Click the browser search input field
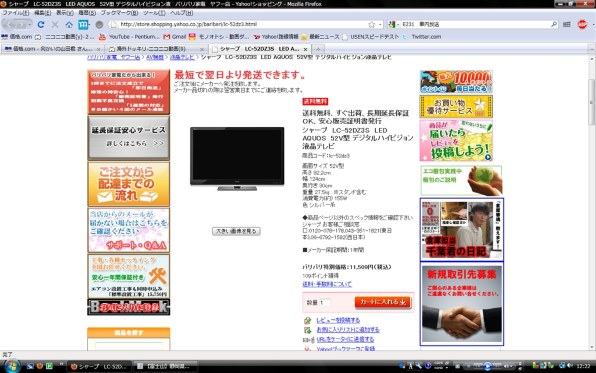 coord(475,24)
